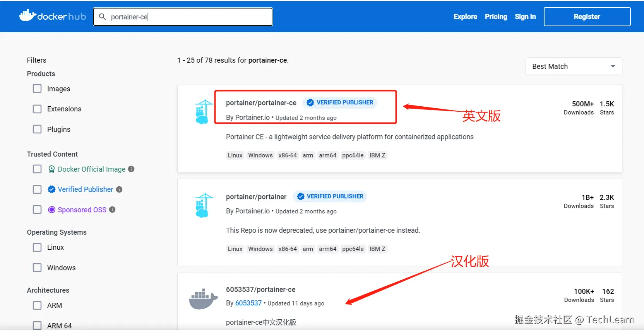
Task: Open portainer/portainer-ce repository logo icon
Action: pyautogui.click(x=204, y=111)
